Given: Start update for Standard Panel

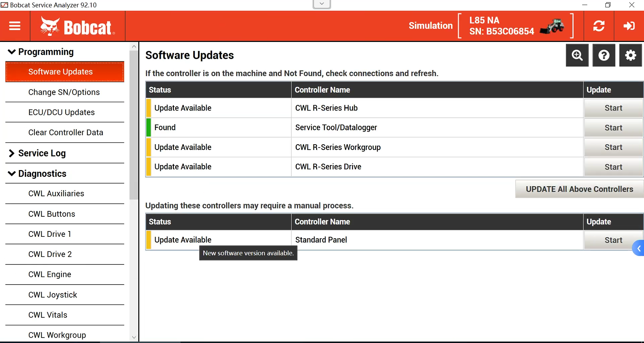Looking at the screenshot, I should point(613,240).
